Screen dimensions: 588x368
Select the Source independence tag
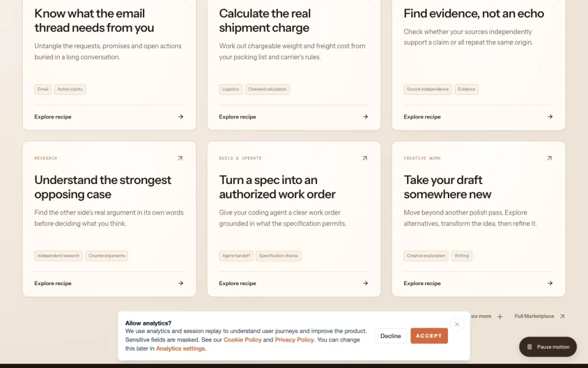427,89
